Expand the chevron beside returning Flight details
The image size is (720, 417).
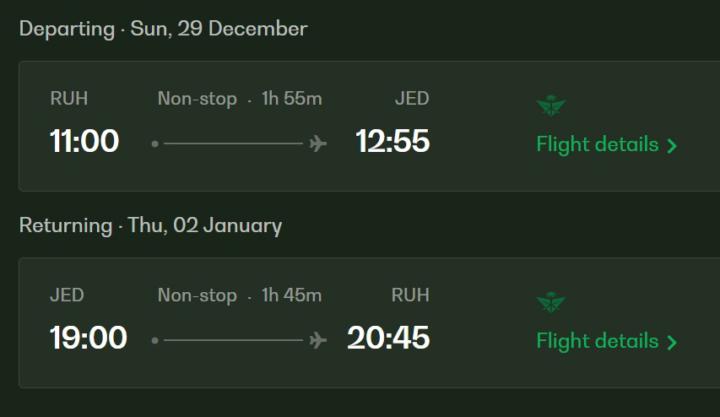tap(672, 342)
